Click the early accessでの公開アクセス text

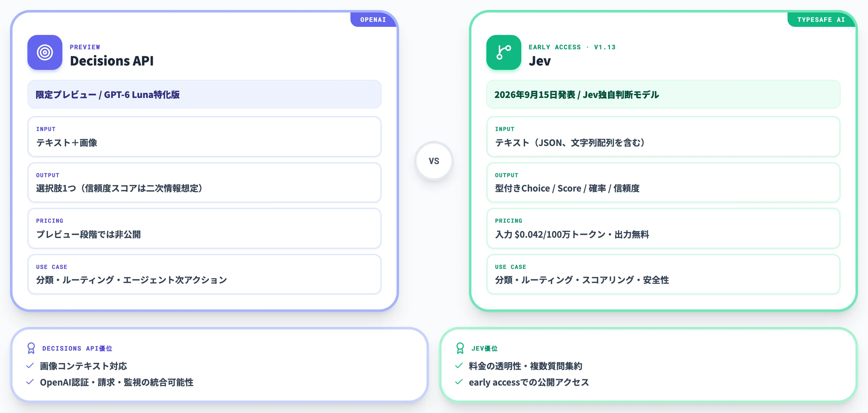click(x=529, y=382)
